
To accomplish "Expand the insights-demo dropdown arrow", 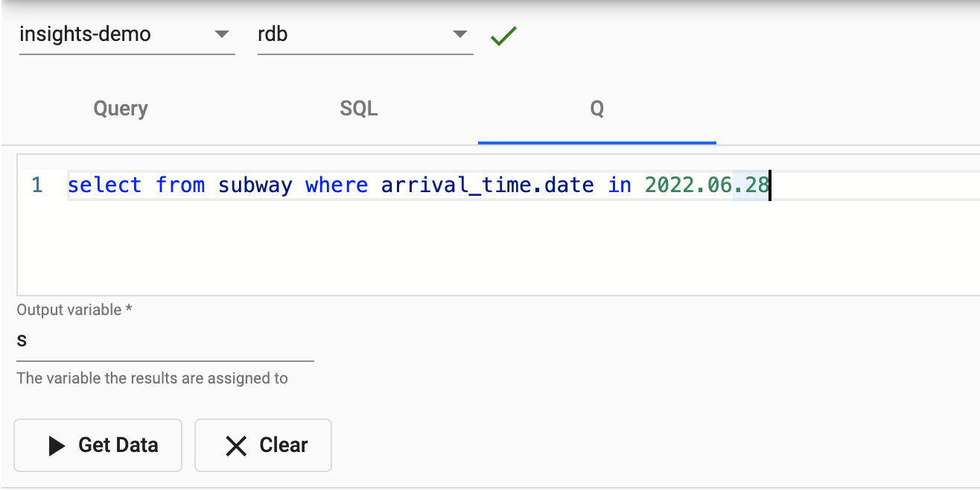I will (x=222, y=34).
